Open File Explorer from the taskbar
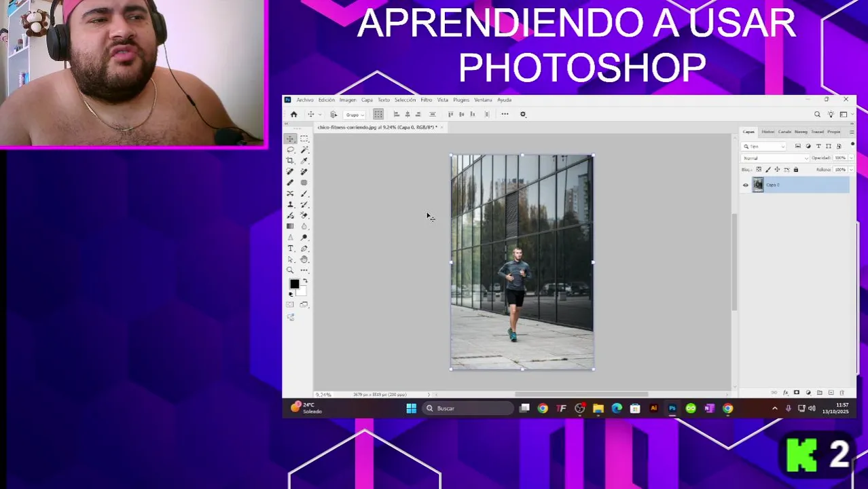868x489 pixels. tap(598, 408)
